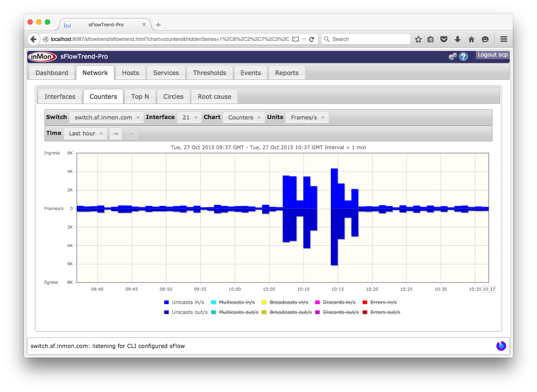
Task: Open the URL history dropdown arrow
Action: 304,39
